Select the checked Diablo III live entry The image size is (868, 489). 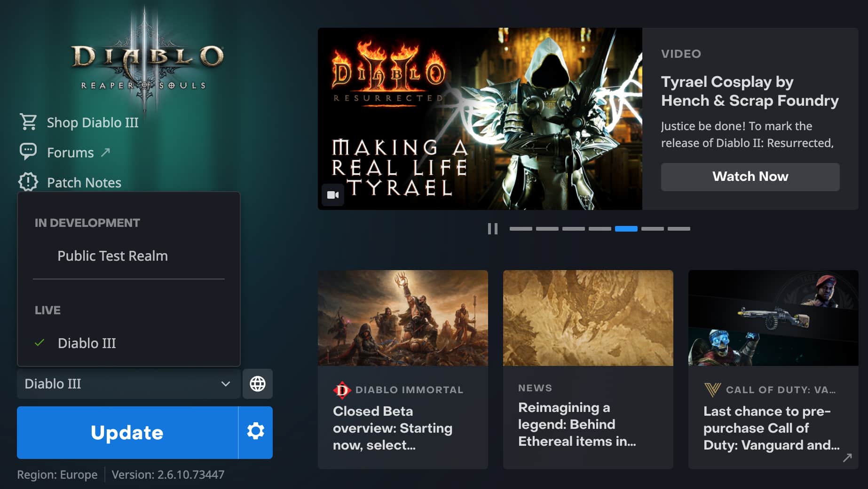[87, 343]
